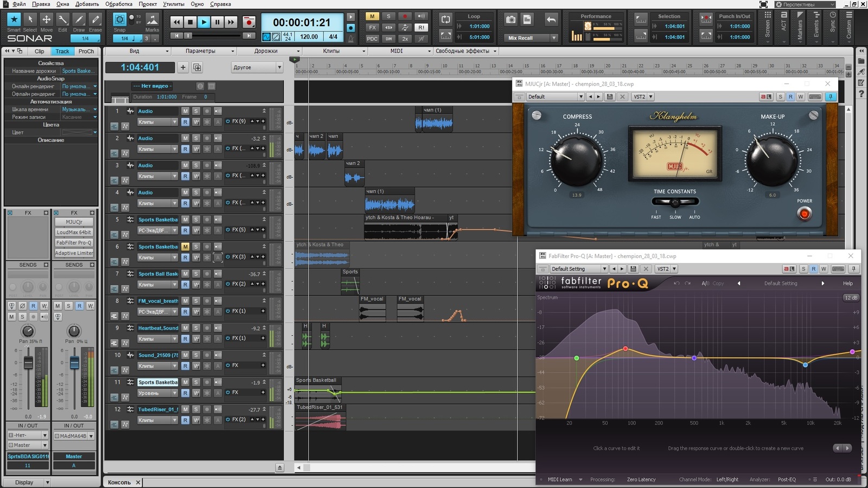This screenshot has height=488, width=868.
Task: Stop playback
Action: [190, 22]
